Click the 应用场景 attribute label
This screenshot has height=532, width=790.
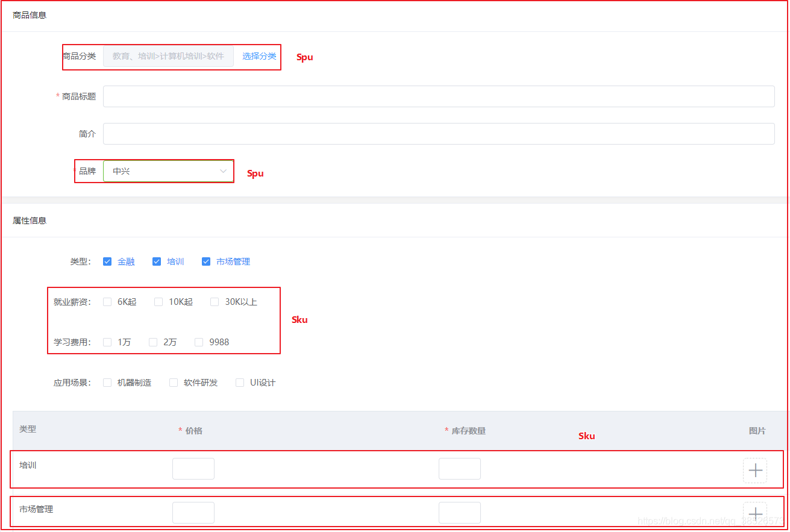[72, 383]
